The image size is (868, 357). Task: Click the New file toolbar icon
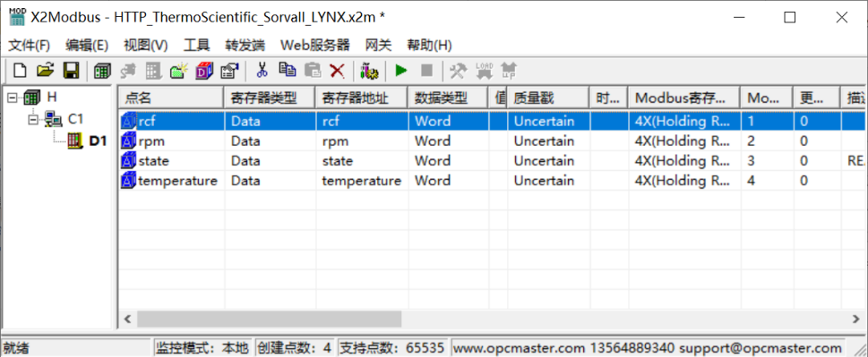point(20,70)
